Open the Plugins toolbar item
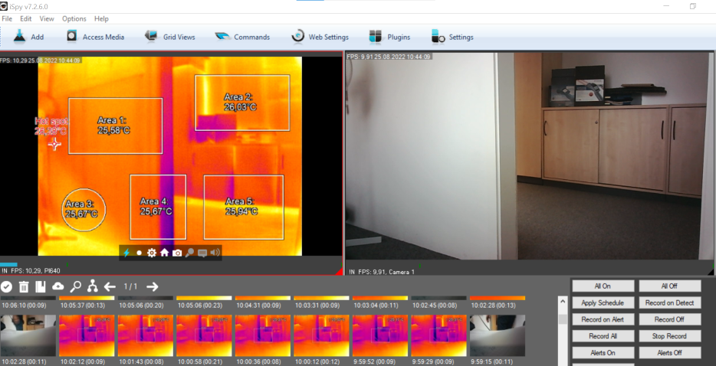716x366 pixels. [x=390, y=37]
